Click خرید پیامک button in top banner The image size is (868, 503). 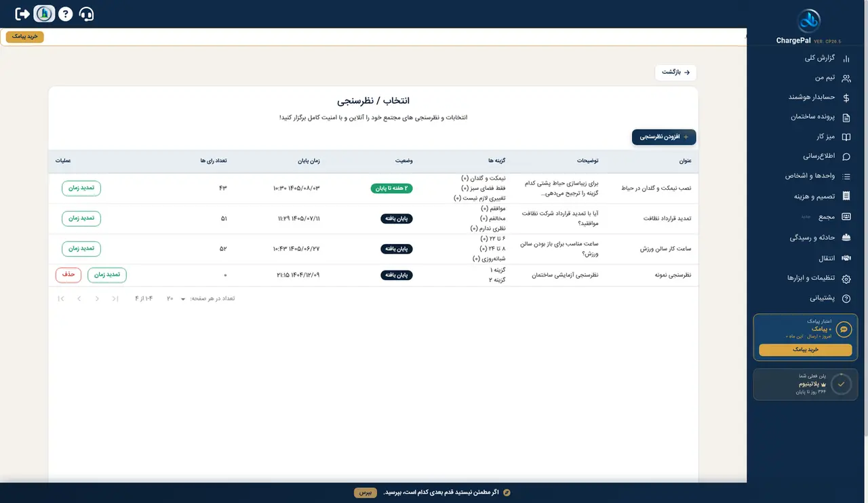pyautogui.click(x=25, y=37)
